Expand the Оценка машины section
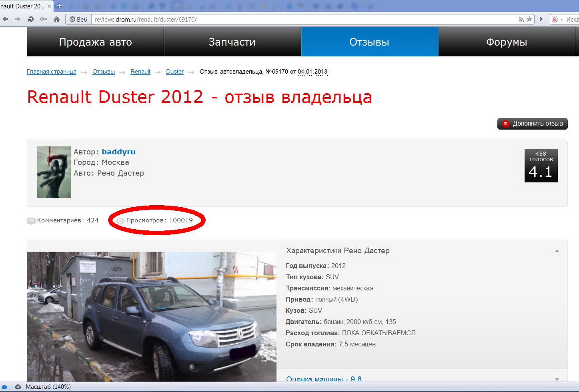579x392 pixels. pyautogui.click(x=557, y=379)
